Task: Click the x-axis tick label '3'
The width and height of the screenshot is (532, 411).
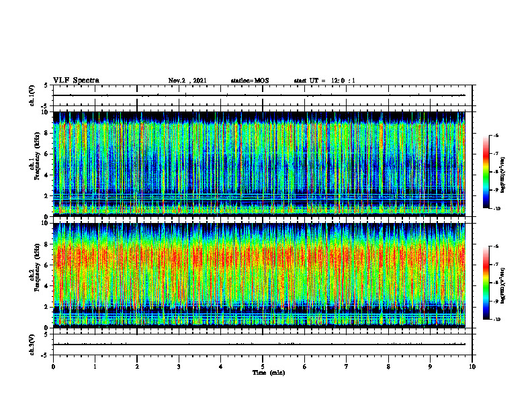Action: (x=179, y=367)
